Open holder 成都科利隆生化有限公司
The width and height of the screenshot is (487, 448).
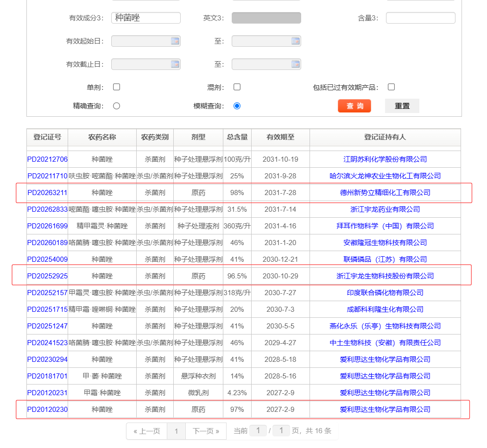point(385,309)
